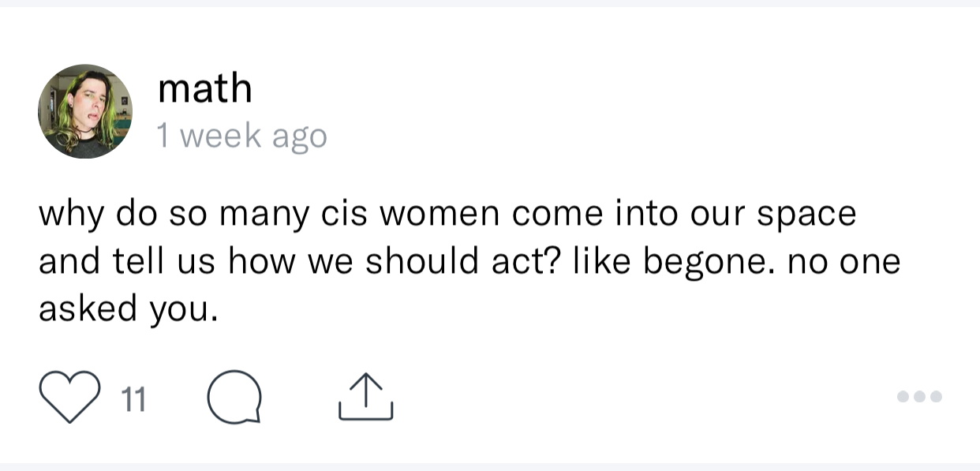Image resolution: width=980 pixels, height=471 pixels.
Task: Open the three-dot more options menu
Action: coord(919,396)
